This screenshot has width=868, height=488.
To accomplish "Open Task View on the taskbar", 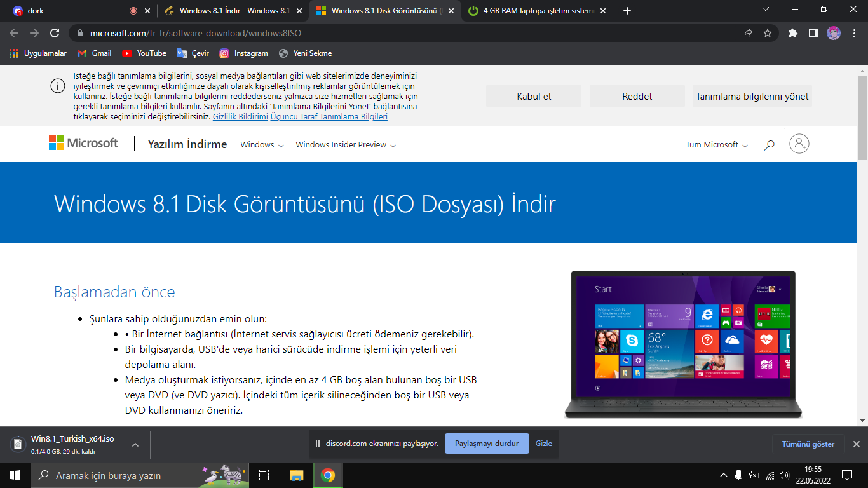I will (265, 475).
